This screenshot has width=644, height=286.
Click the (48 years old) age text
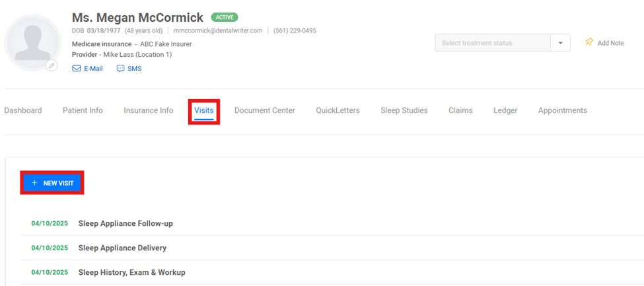[144, 30]
